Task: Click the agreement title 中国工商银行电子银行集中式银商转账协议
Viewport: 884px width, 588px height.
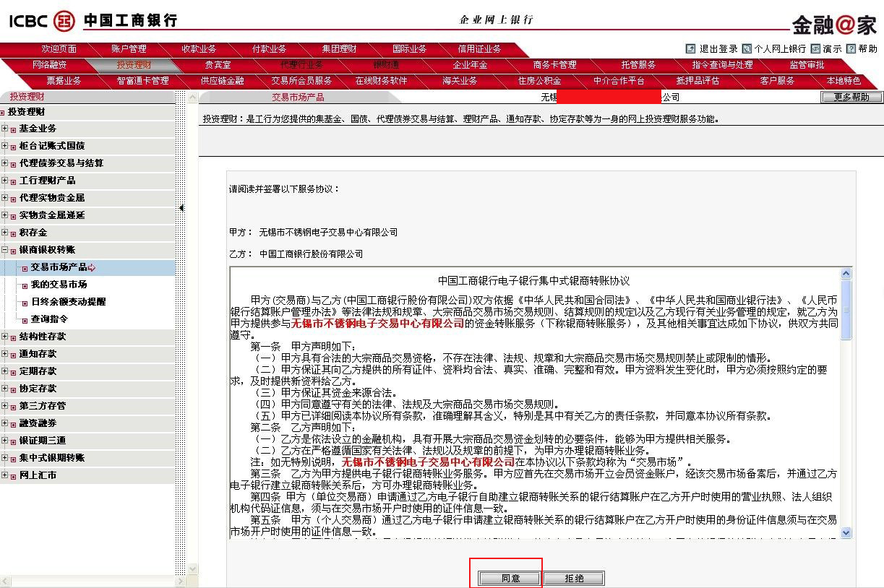Action: (534, 281)
